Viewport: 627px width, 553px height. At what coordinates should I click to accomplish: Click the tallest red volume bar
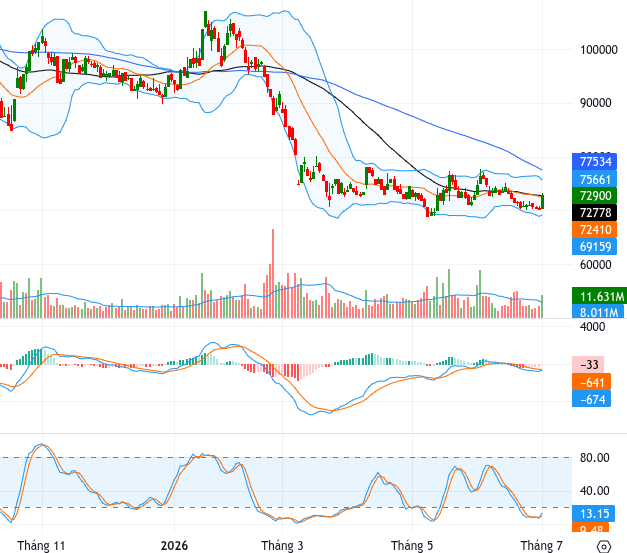tap(273, 274)
